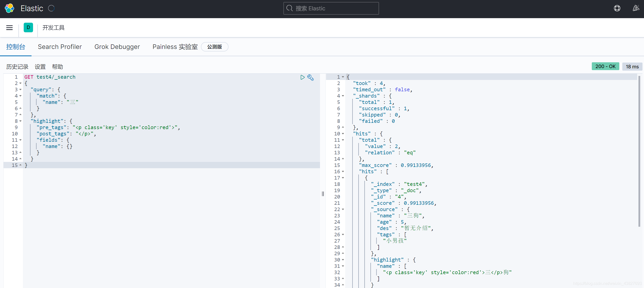
Task: Click the 公测版 beta badge
Action: pyautogui.click(x=215, y=47)
